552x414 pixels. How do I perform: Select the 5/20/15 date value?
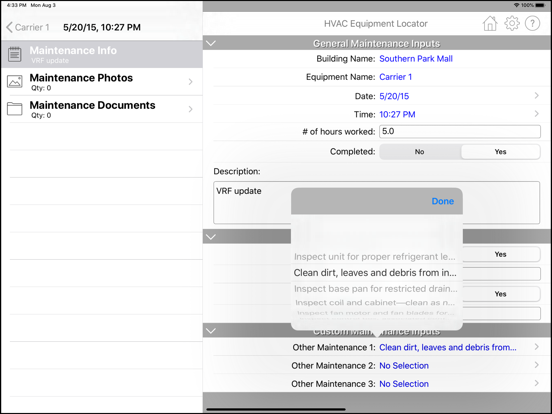pyautogui.click(x=394, y=96)
